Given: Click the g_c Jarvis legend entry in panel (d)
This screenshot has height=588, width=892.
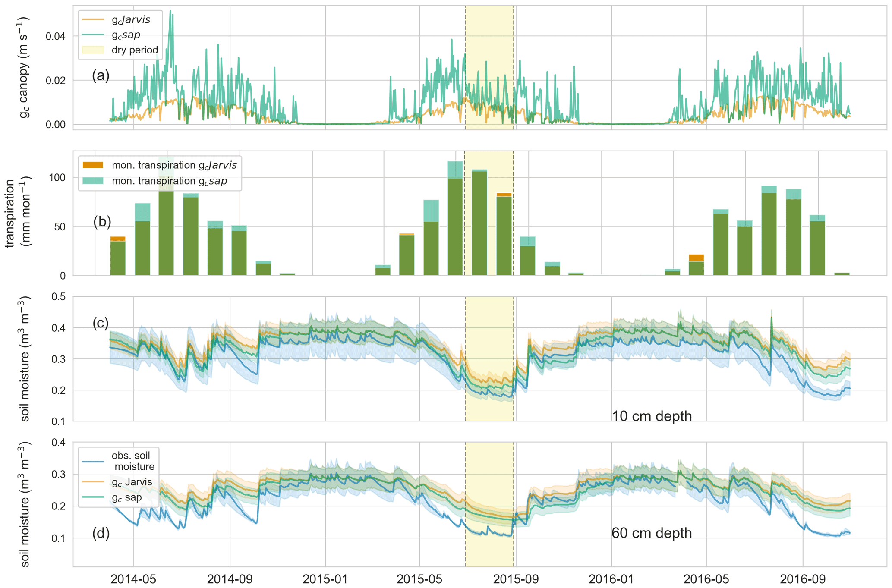Looking at the screenshot, I should 132,482.
